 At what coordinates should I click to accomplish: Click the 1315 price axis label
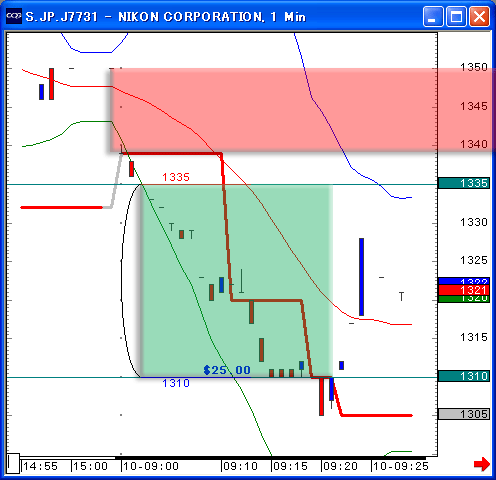click(474, 337)
